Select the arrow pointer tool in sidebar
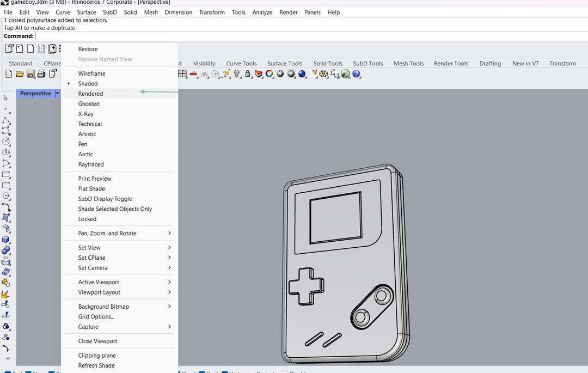Screen dimensions: 588x373 pyautogui.click(x=5, y=98)
